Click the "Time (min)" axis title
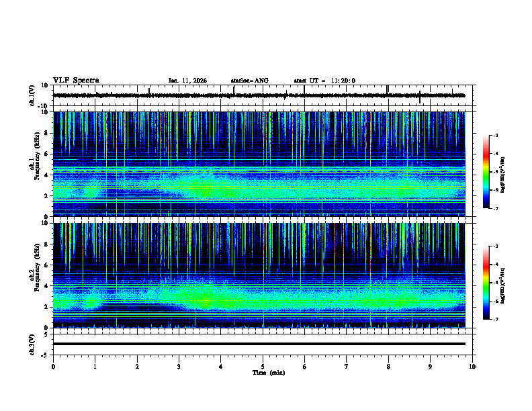The image size is (532, 411). [269, 373]
